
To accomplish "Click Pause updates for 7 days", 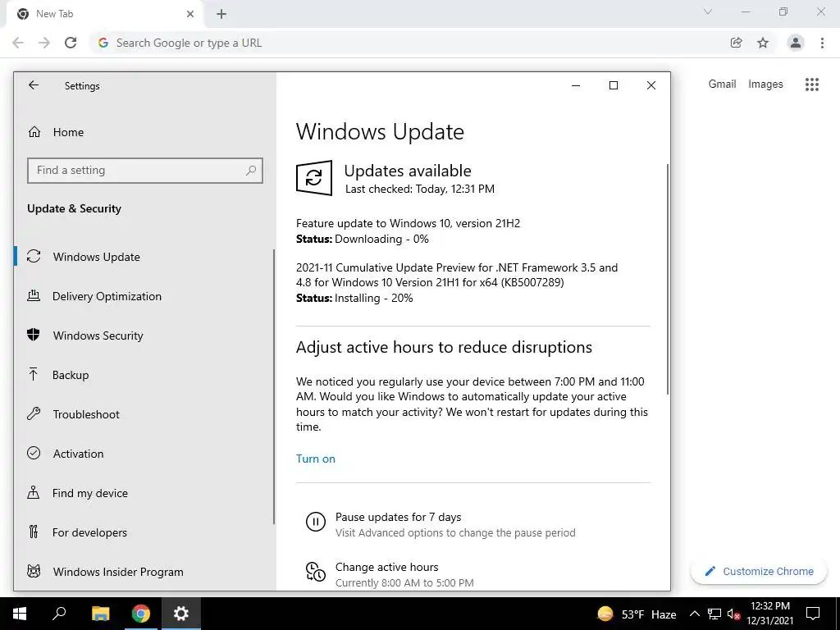I will click(398, 517).
